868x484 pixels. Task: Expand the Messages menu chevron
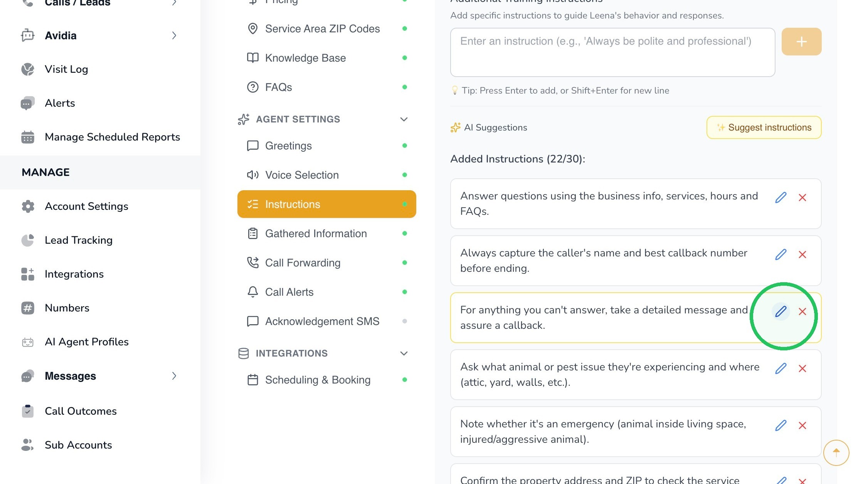click(174, 376)
